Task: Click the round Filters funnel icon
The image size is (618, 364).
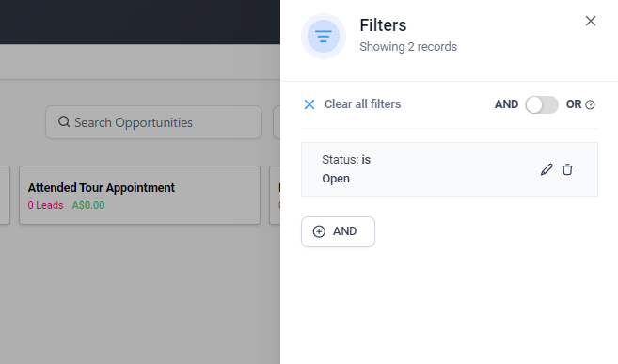Action: 324,37
